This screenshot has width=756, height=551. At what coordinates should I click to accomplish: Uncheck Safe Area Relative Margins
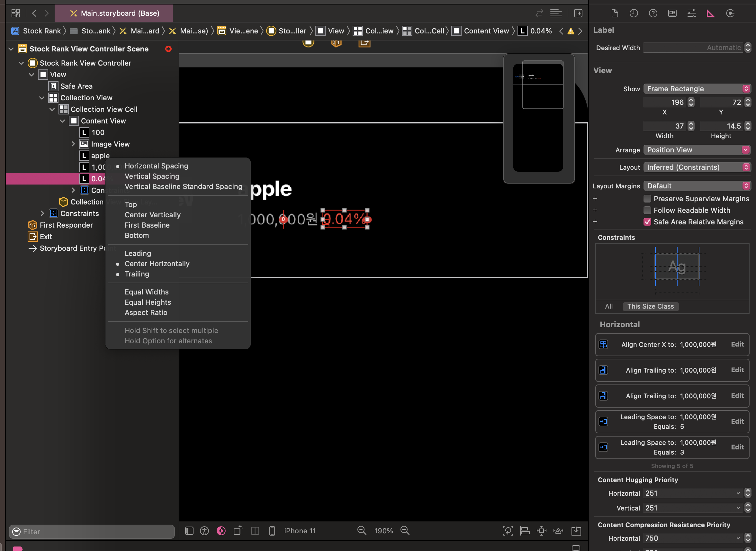coord(647,222)
